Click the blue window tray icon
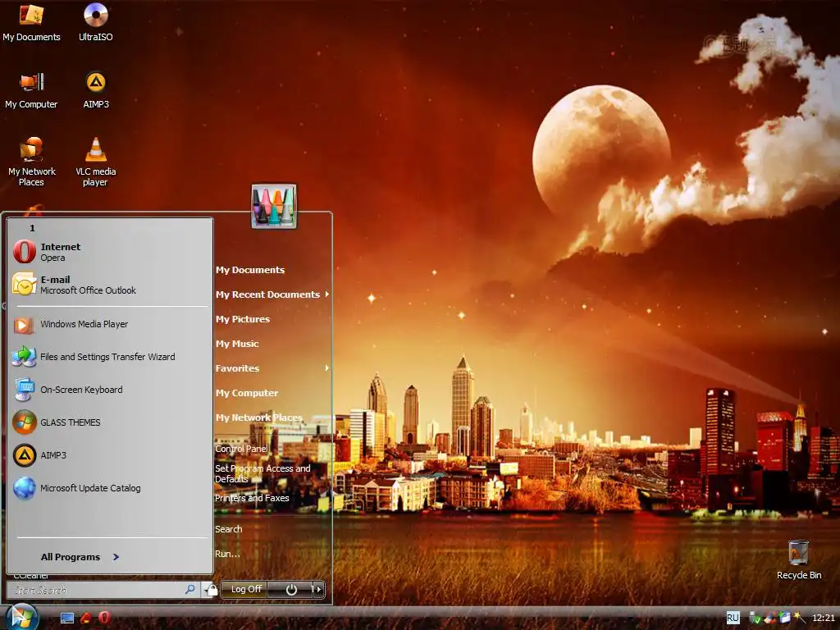 click(785, 619)
